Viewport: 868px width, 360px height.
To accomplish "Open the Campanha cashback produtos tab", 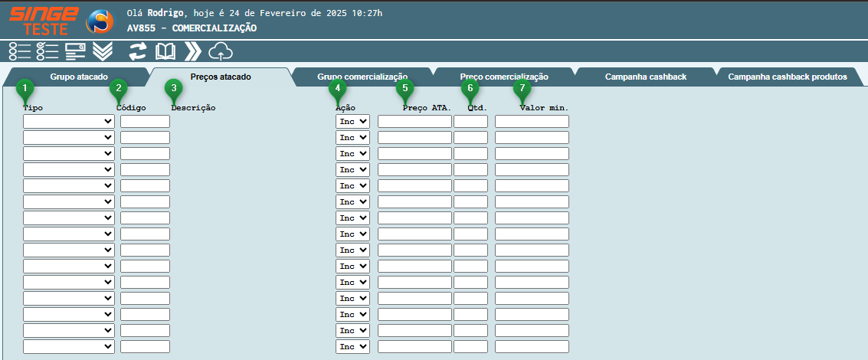I will [x=787, y=77].
